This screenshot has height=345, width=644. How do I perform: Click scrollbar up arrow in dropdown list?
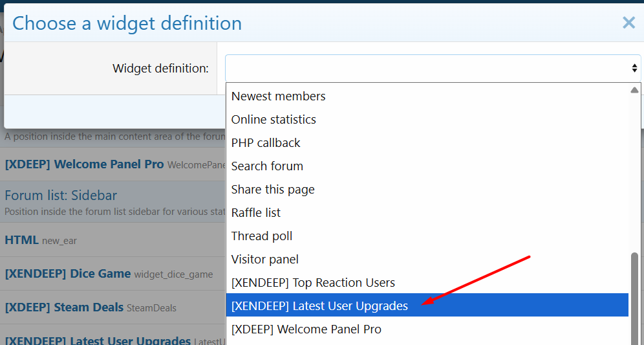coord(634,90)
